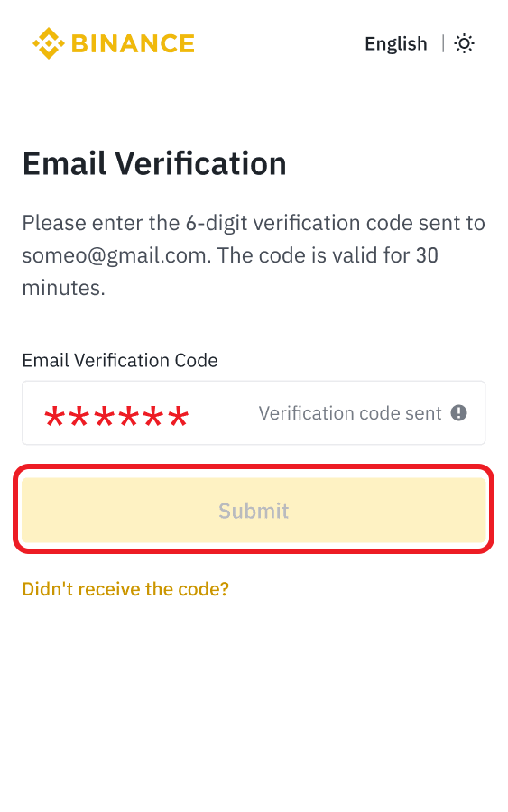Toggle the sun theme mode icon
Viewport: 508px width, 812px height.
[464, 43]
